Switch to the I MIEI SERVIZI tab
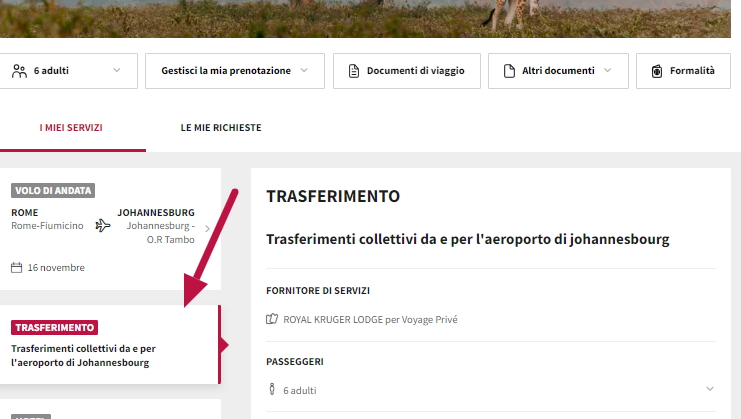 tap(71, 128)
